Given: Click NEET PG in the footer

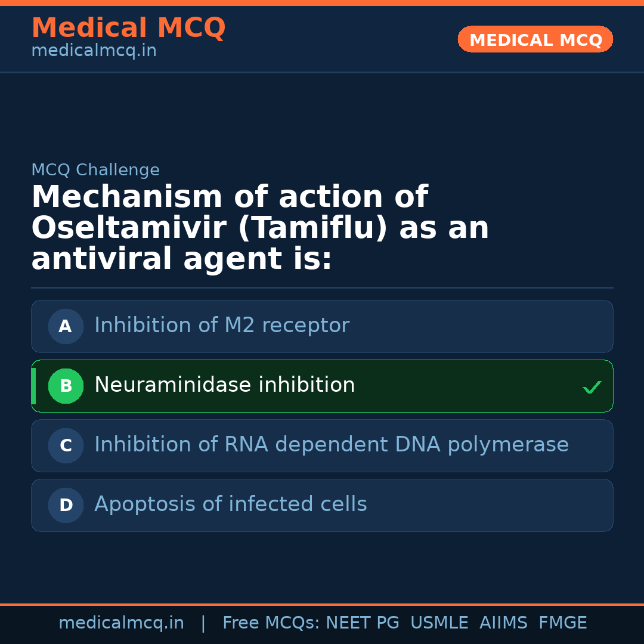Looking at the screenshot, I should tap(363, 623).
